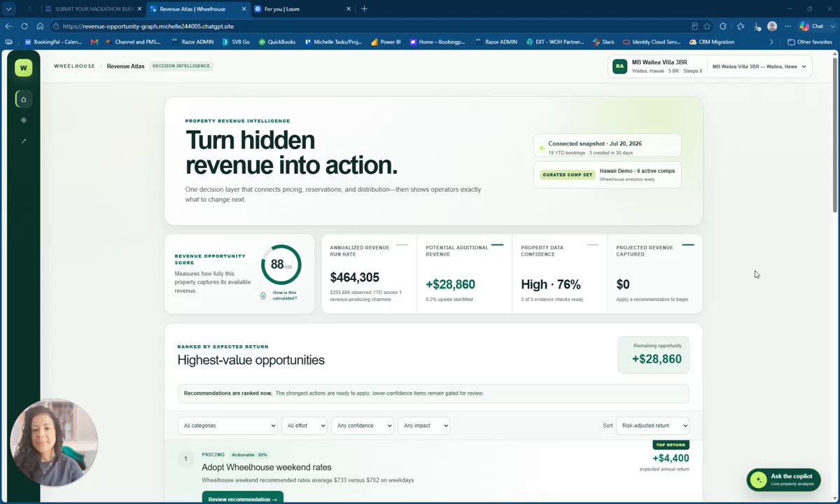Go to browser Home icon

tap(40, 26)
